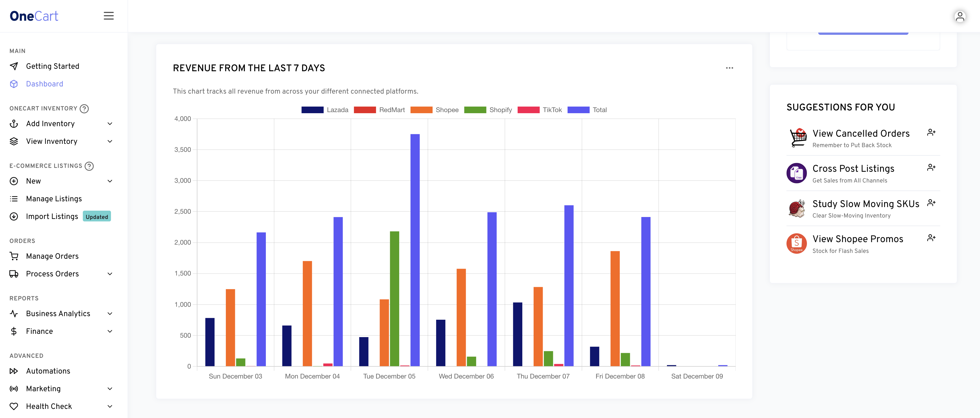The image size is (980, 418).
Task: Click the Updated badge on Import Listings
Action: [97, 217]
